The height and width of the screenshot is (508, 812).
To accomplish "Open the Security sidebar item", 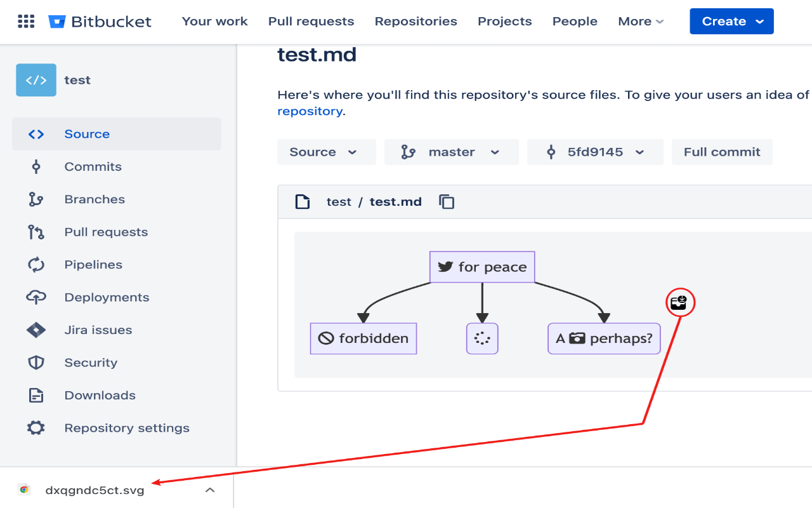I will coord(91,363).
